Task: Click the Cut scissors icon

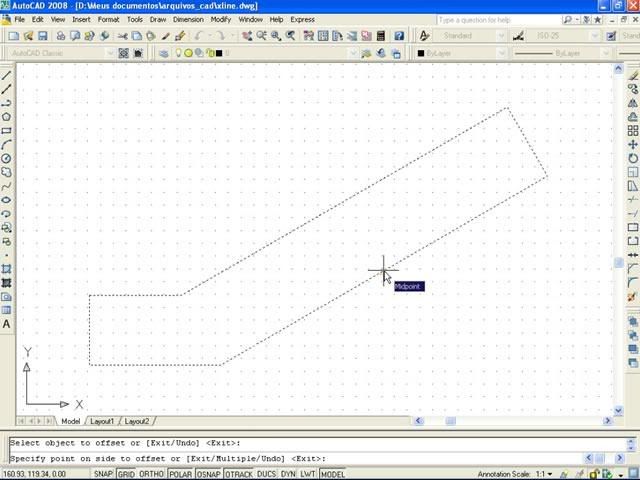Action: [122, 36]
